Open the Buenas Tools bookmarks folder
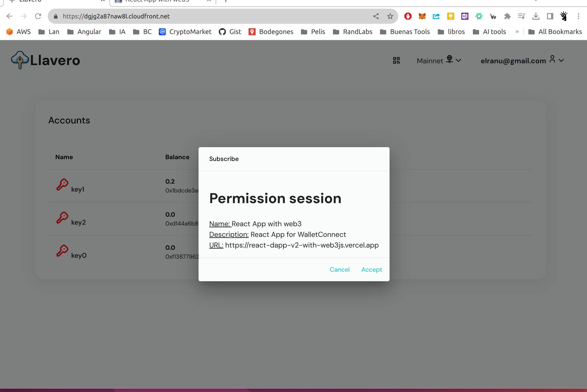 click(405, 32)
